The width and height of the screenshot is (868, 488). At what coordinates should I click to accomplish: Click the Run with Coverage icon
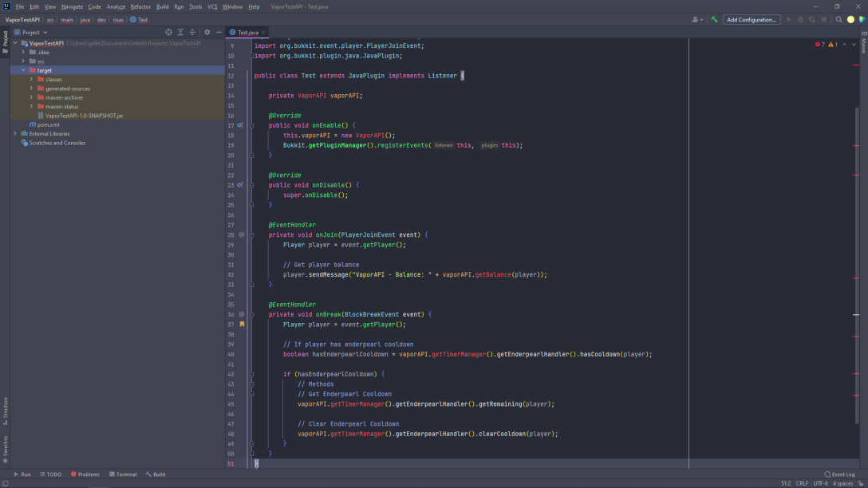tap(812, 19)
